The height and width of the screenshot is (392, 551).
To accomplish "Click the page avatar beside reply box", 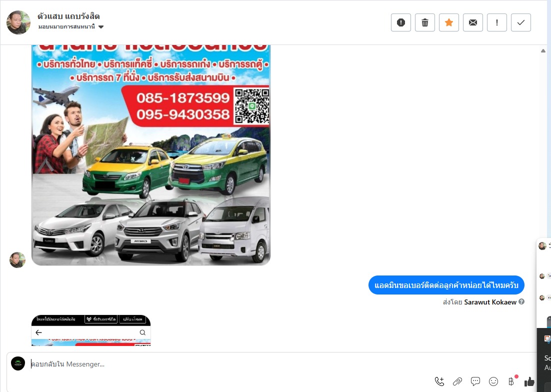I will click(18, 363).
